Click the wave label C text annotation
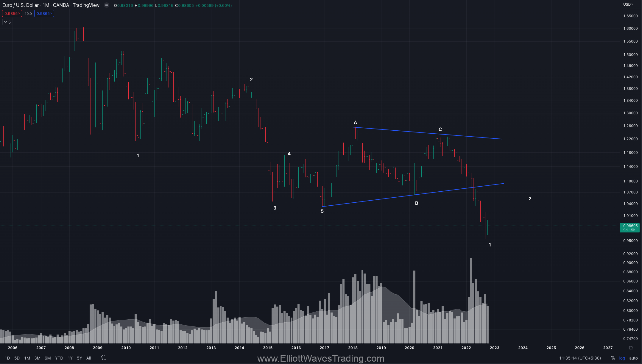 click(440, 129)
